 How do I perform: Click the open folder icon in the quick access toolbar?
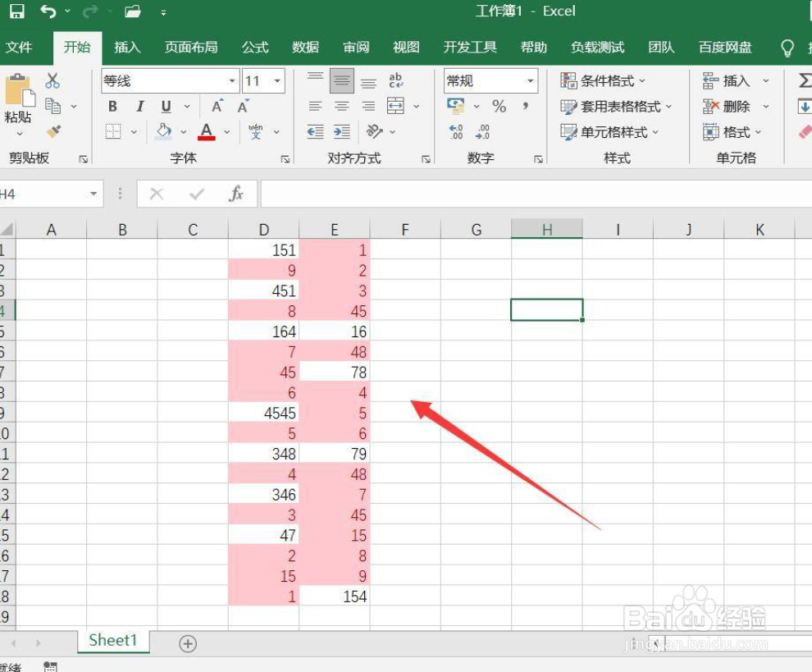pyautogui.click(x=133, y=11)
